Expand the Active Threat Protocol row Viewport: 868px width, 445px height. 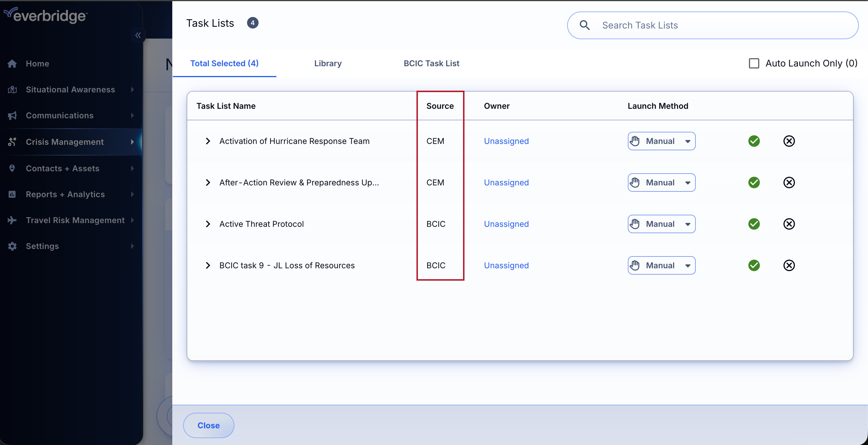tap(208, 224)
